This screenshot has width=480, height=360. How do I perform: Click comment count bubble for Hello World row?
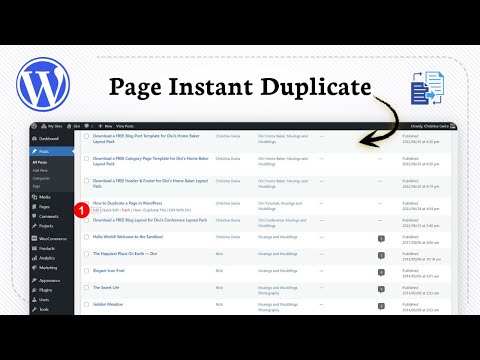(381, 239)
